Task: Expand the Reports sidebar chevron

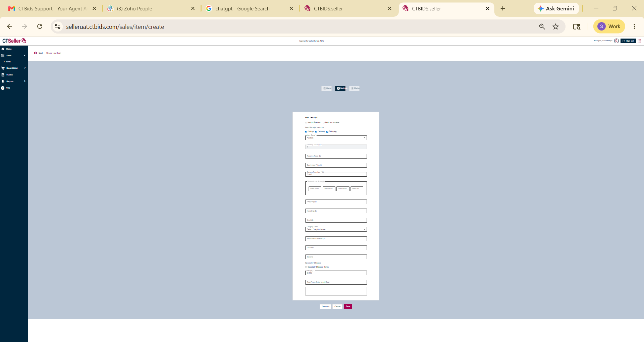Action: tap(25, 81)
